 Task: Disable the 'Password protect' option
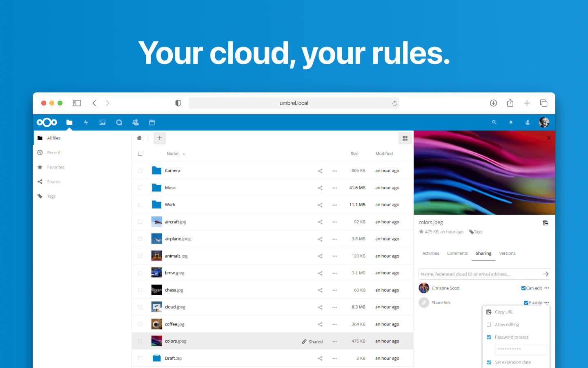coord(489,337)
